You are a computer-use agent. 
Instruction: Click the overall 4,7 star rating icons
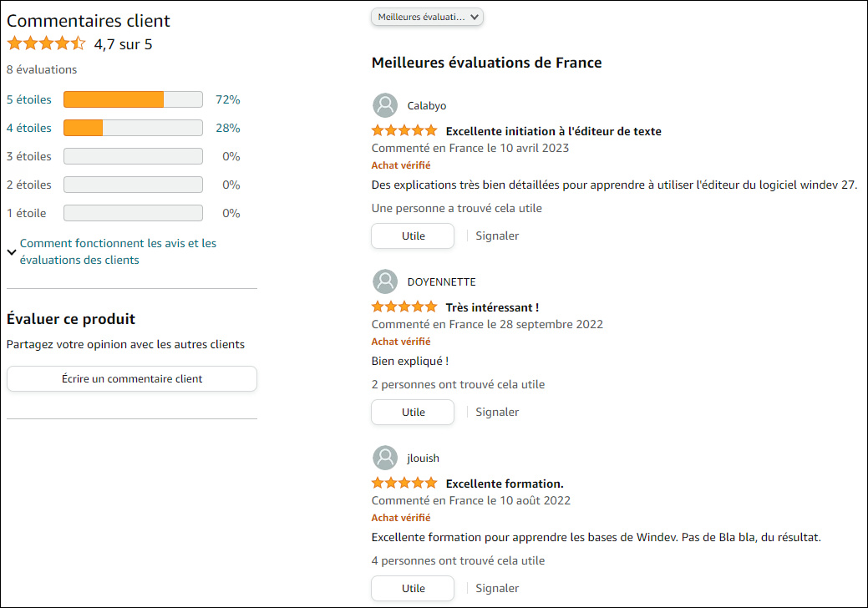coord(47,44)
